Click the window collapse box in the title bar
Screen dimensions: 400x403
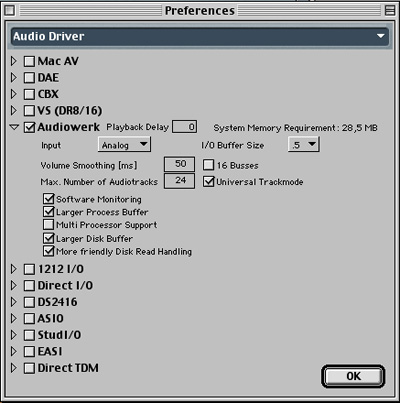[390, 10]
